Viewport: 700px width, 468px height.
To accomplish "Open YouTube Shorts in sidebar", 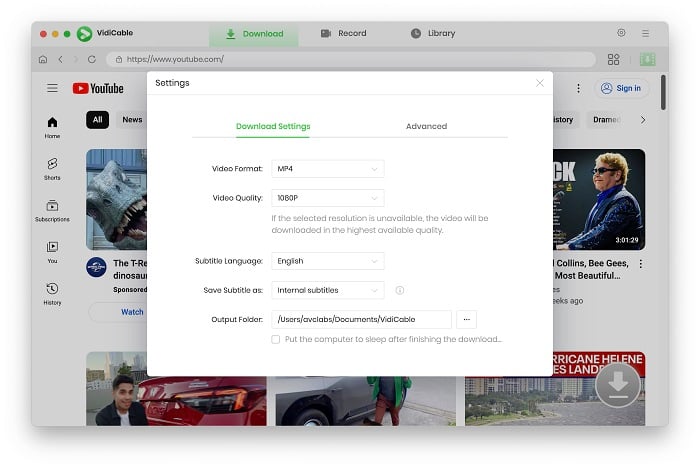I will click(52, 169).
